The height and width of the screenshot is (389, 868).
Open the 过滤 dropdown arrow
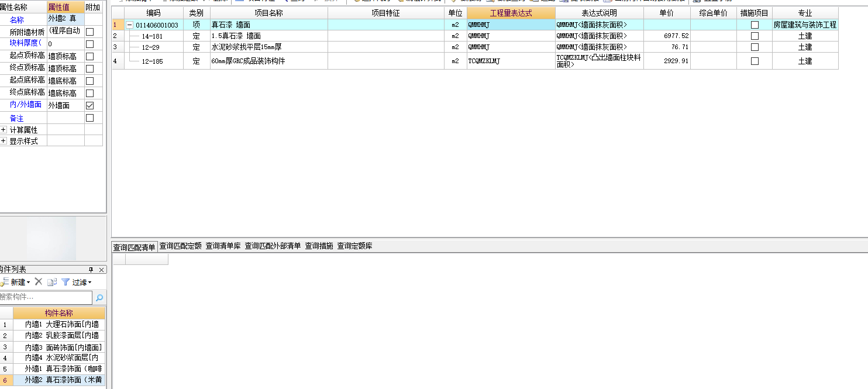click(89, 282)
